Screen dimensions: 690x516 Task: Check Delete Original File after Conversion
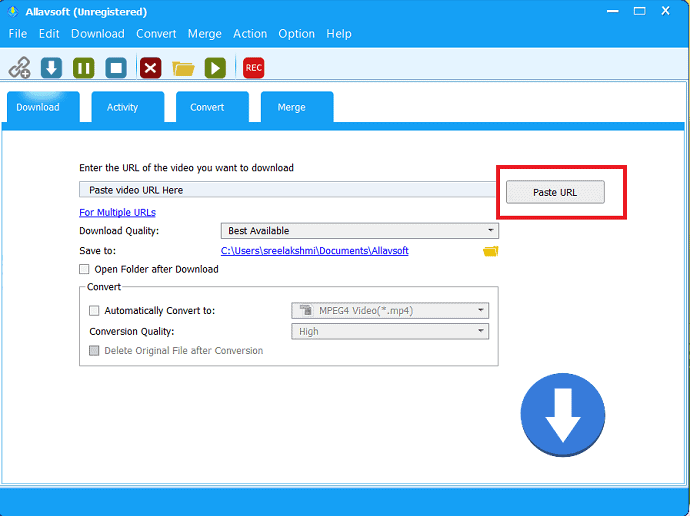[94, 351]
